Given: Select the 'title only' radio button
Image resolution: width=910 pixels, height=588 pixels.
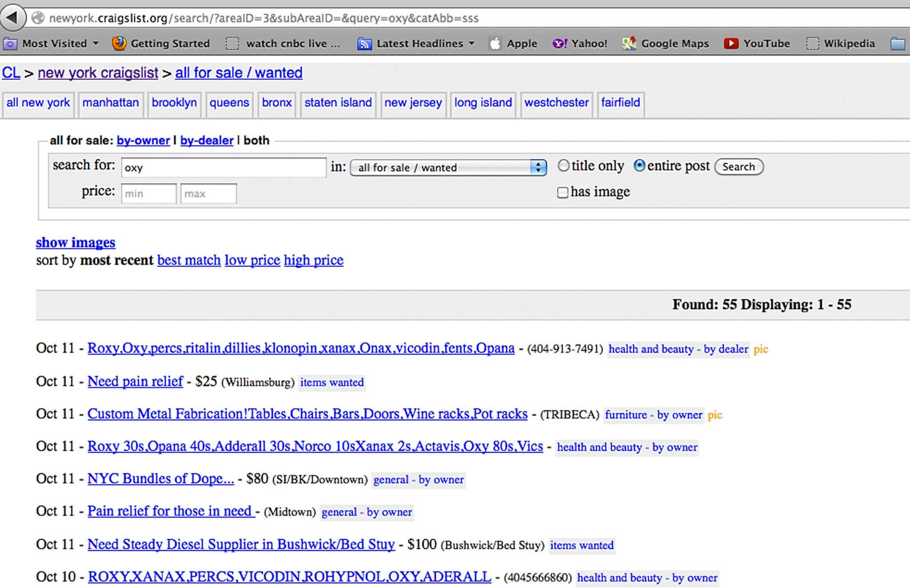Looking at the screenshot, I should click(x=563, y=166).
